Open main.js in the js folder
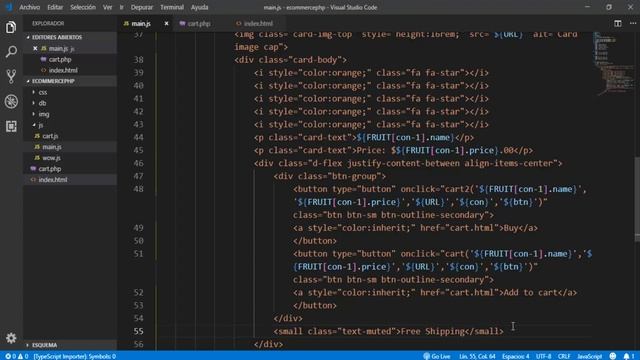The width and height of the screenshot is (640, 360). tap(52, 147)
